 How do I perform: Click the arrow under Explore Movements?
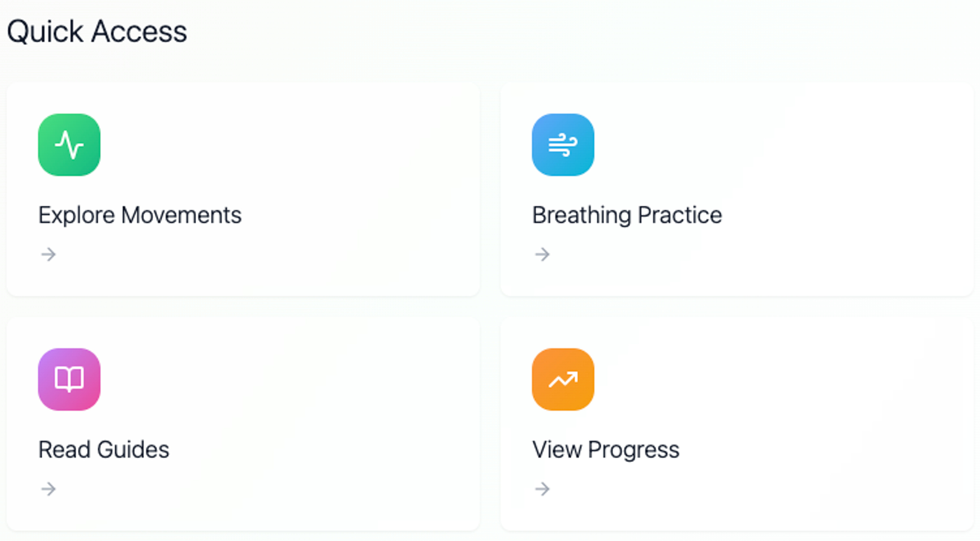pyautogui.click(x=49, y=254)
